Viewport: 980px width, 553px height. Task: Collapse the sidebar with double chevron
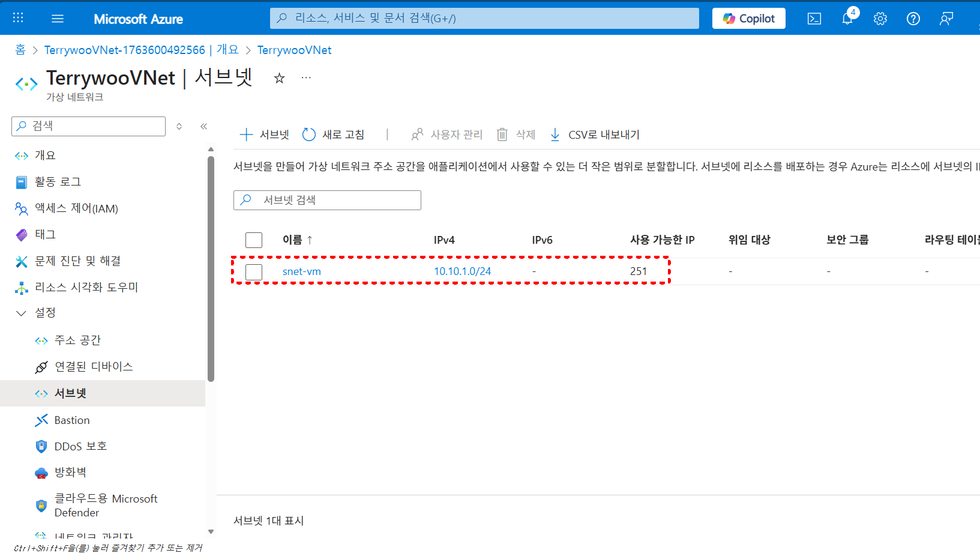pos(203,126)
